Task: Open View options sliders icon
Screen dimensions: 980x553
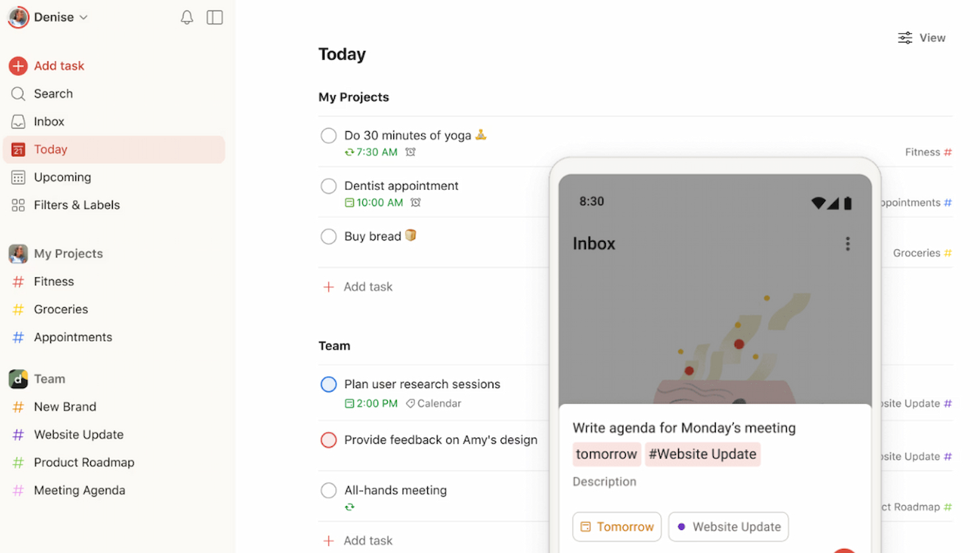Action: click(905, 38)
